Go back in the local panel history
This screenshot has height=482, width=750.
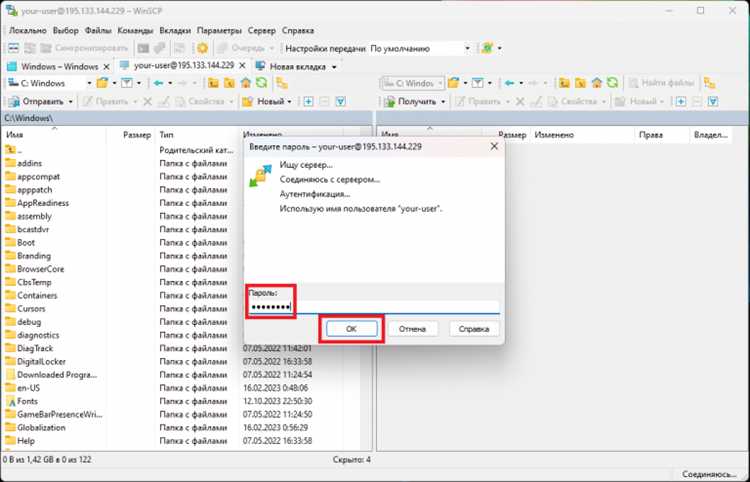[x=158, y=83]
